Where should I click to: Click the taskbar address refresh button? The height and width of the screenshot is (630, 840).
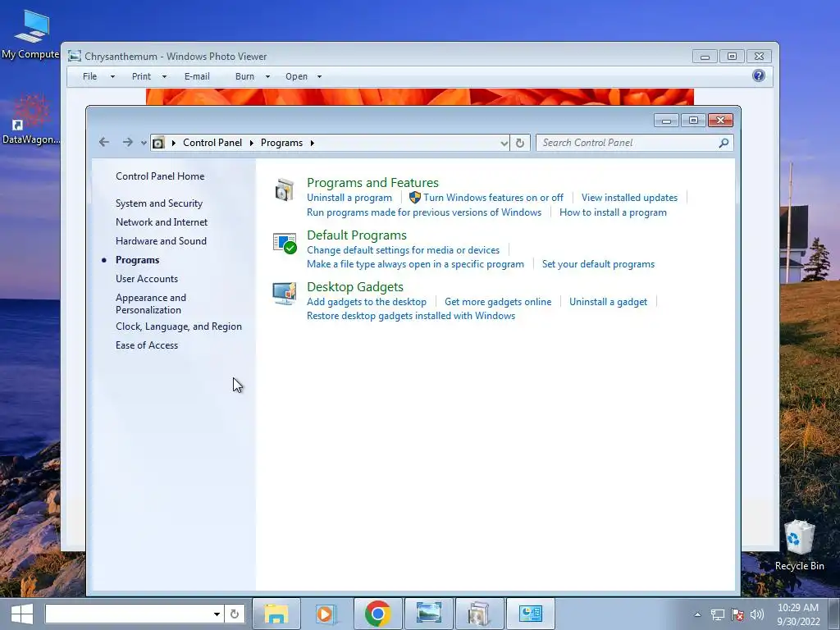[x=235, y=614]
